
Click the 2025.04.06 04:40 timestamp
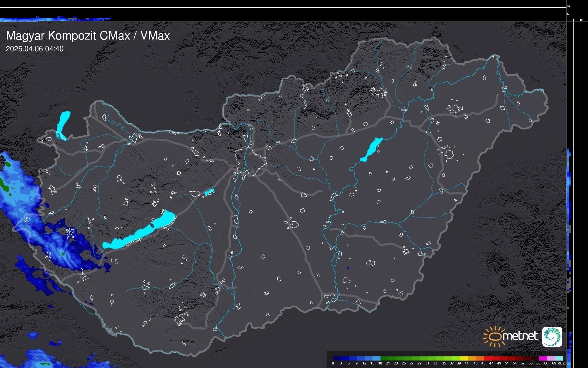[x=34, y=49]
